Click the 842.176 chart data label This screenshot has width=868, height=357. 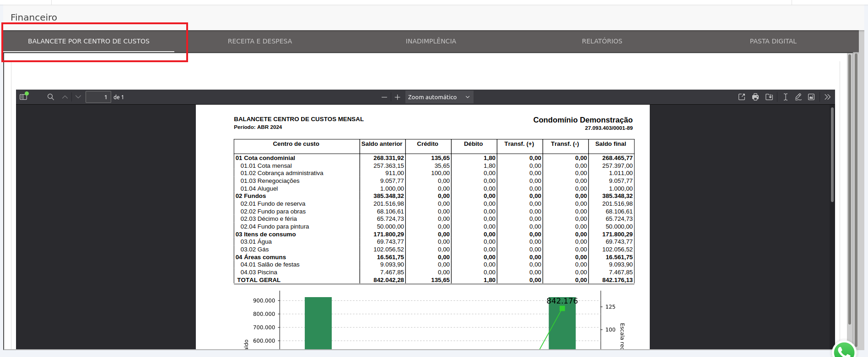(562, 301)
